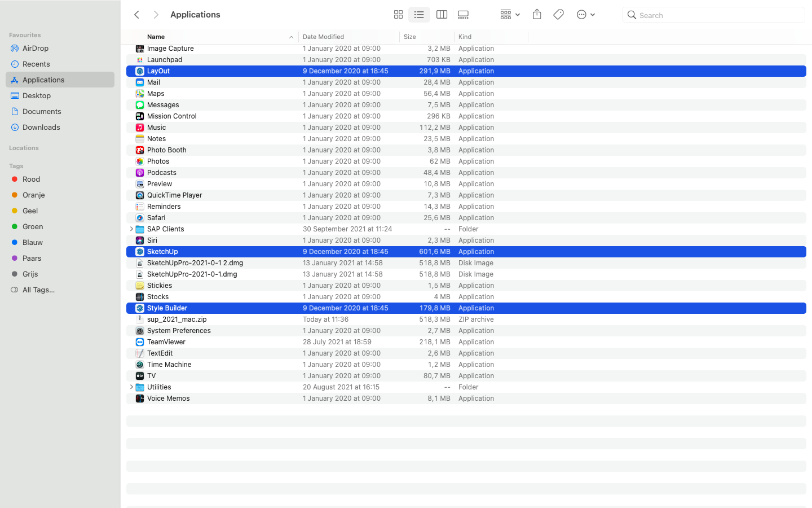This screenshot has height=508, width=812.
Task: Select the Mail app icon
Action: coord(140,82)
